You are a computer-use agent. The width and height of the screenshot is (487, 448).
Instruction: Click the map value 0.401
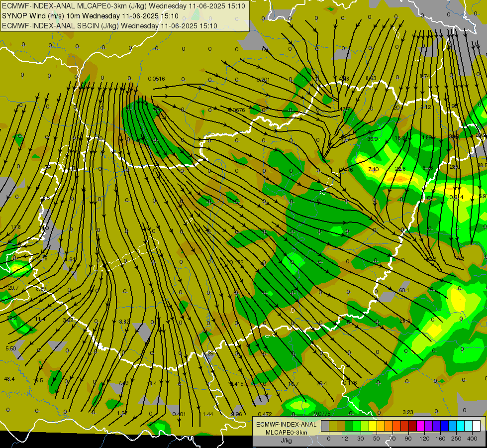point(179,414)
